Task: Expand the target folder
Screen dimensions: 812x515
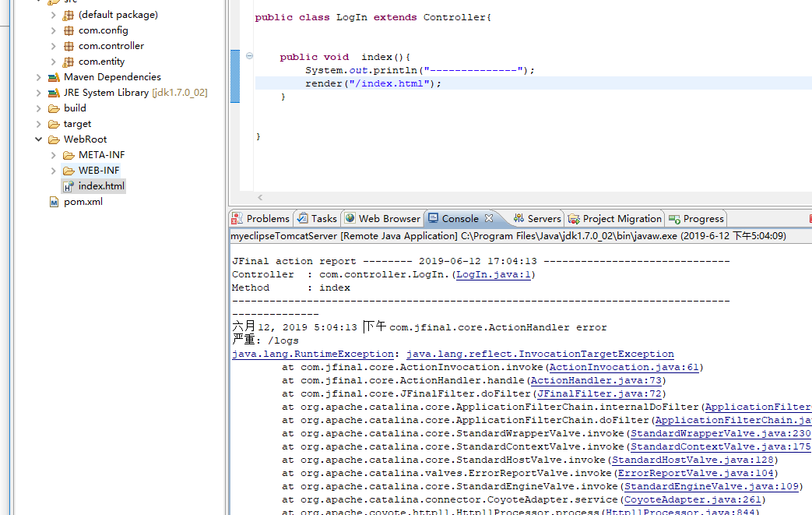Action: tap(38, 124)
